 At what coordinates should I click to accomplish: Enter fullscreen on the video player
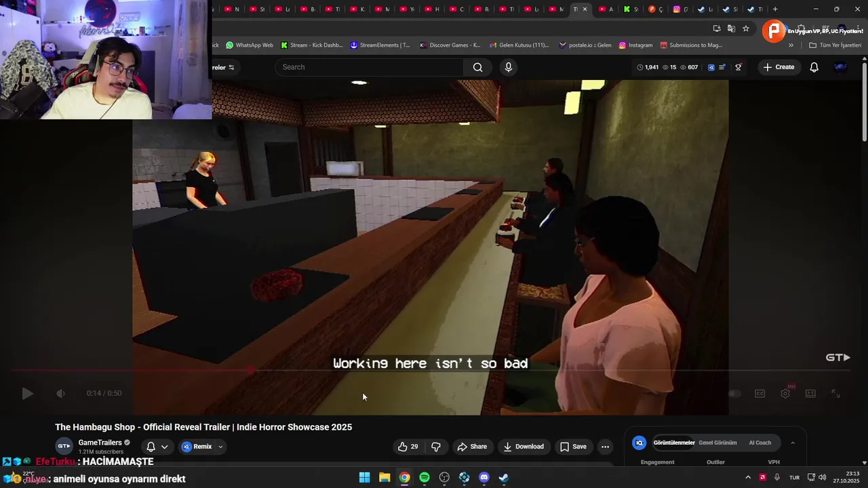836,394
